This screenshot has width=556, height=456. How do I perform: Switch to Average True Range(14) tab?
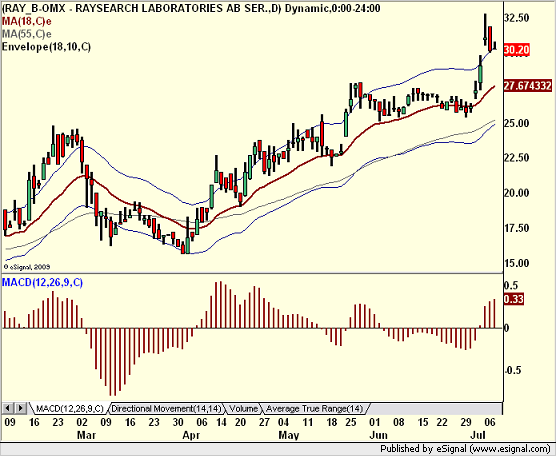315,408
